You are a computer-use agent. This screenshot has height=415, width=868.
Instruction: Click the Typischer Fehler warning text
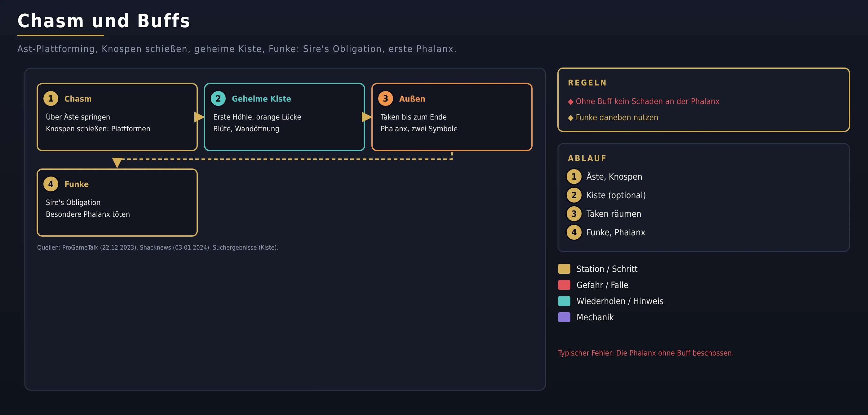646,353
